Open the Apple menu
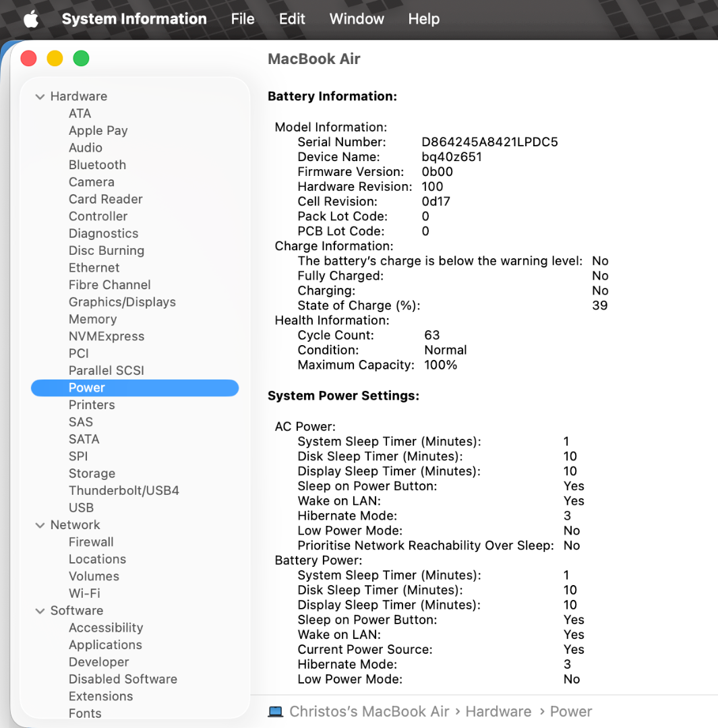The image size is (718, 728). point(30,19)
